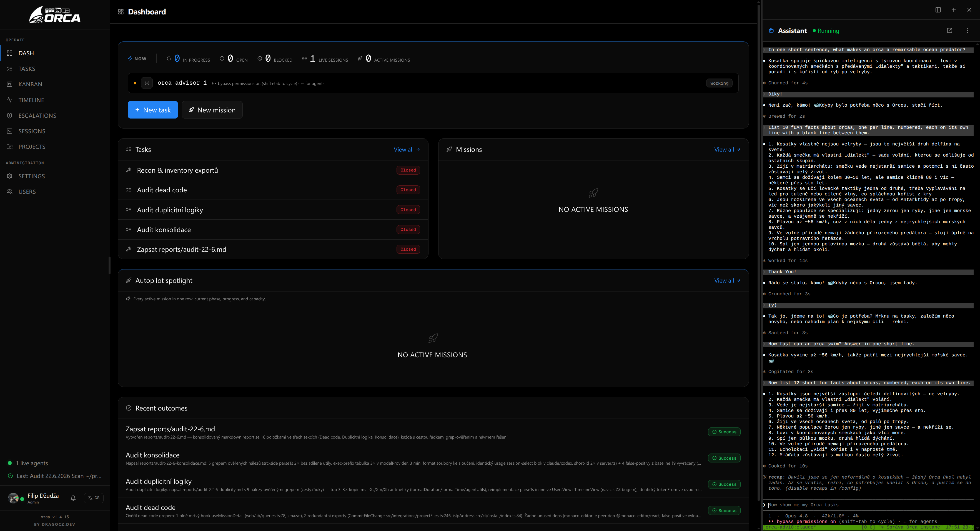This screenshot has height=531, width=980.
Task: Click Closed badge on Audit dead code
Action: pyautogui.click(x=408, y=190)
